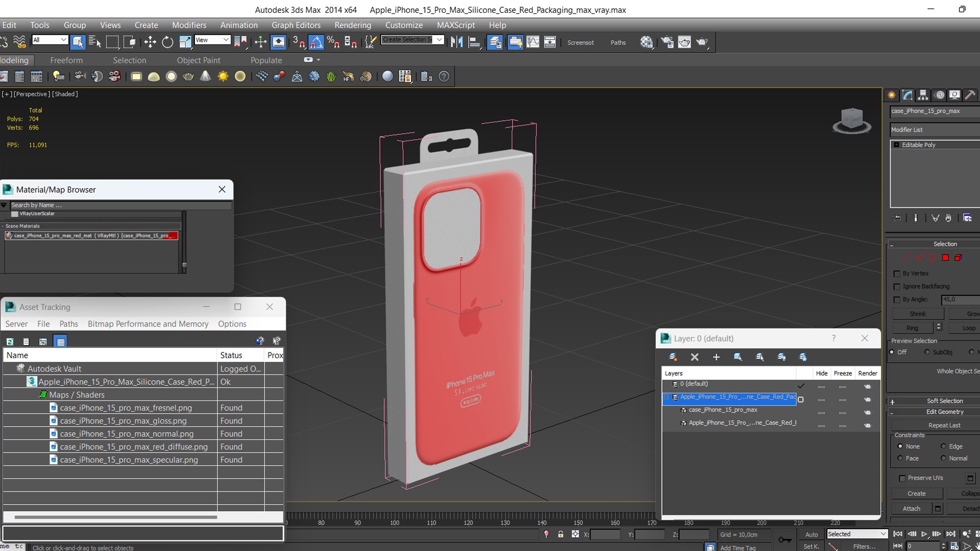Click the sun light icon

[223, 77]
